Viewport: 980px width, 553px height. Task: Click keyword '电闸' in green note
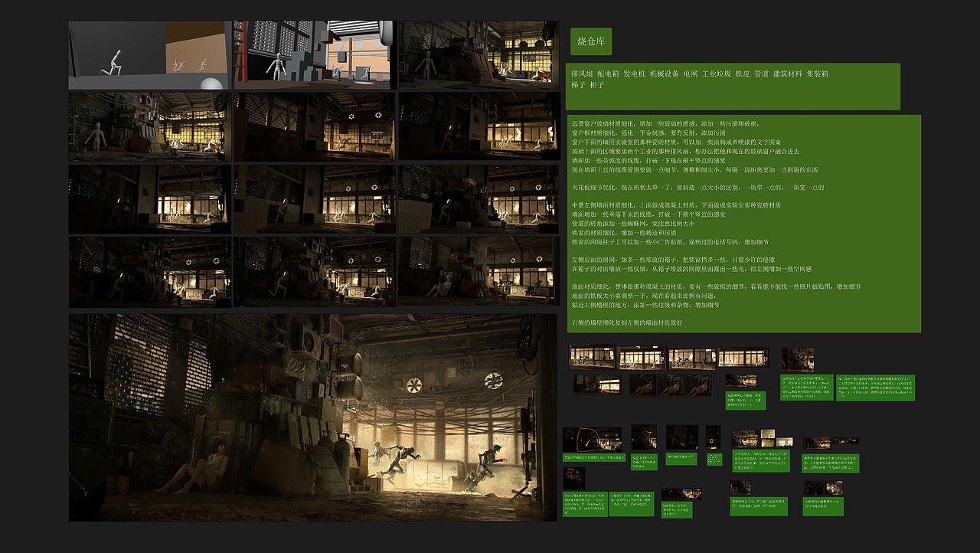click(x=691, y=74)
